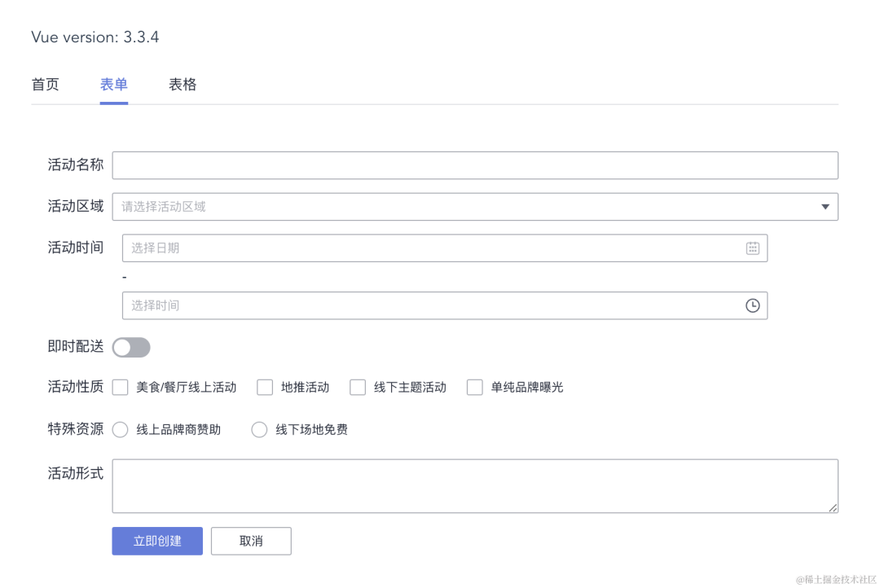
Task: Open the calendar icon in the date field
Action: [753, 248]
